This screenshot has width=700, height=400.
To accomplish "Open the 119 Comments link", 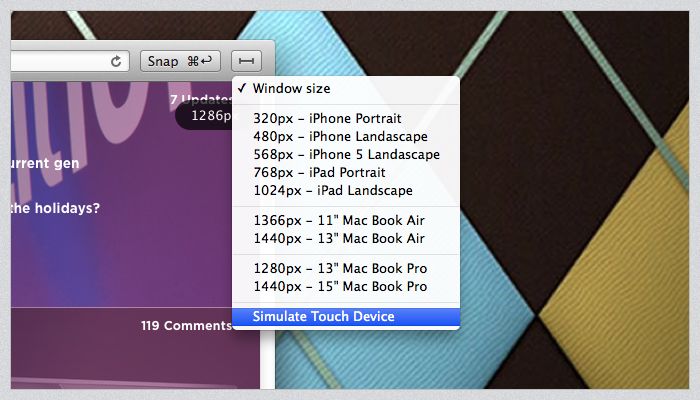I will (x=186, y=325).
